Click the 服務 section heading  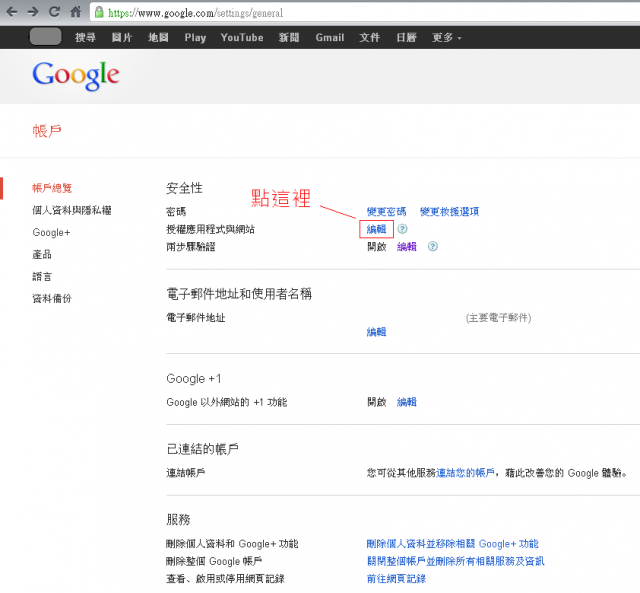178,520
